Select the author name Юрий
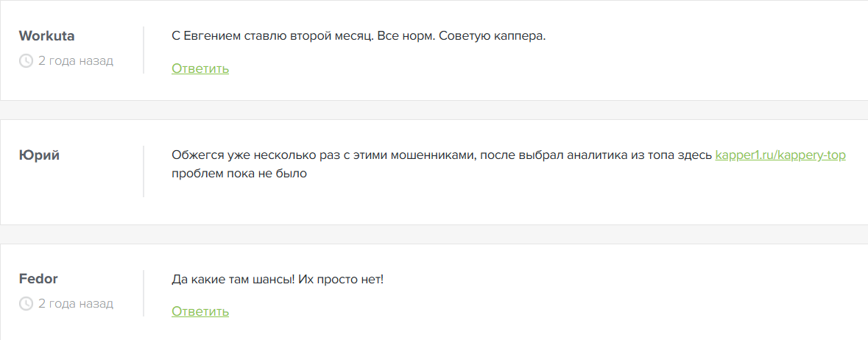 pos(39,155)
